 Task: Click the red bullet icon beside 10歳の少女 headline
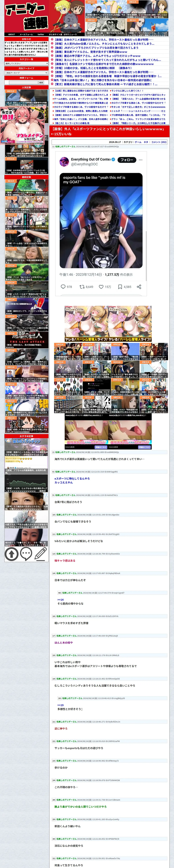52,68
